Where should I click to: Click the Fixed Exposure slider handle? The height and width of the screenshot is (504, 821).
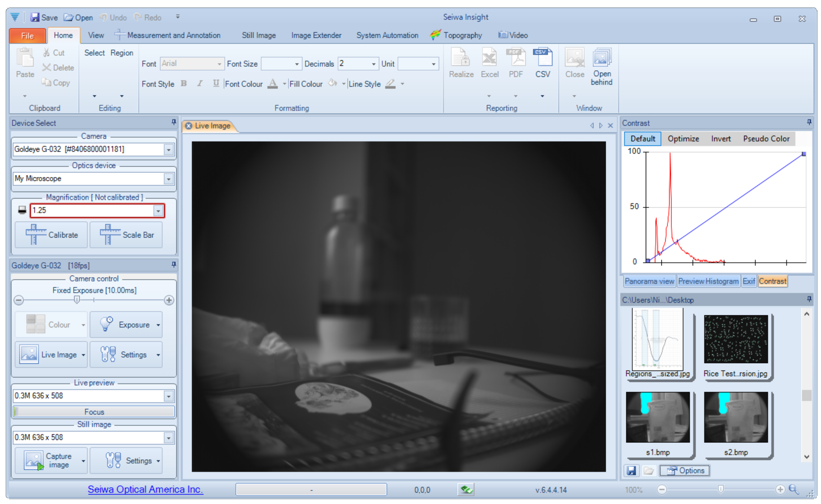(x=77, y=300)
